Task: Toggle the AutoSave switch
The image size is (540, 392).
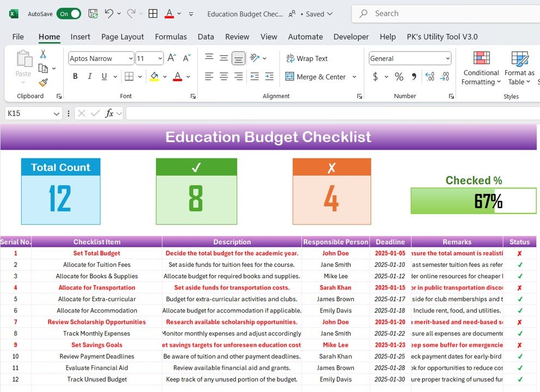Action: 69,14
